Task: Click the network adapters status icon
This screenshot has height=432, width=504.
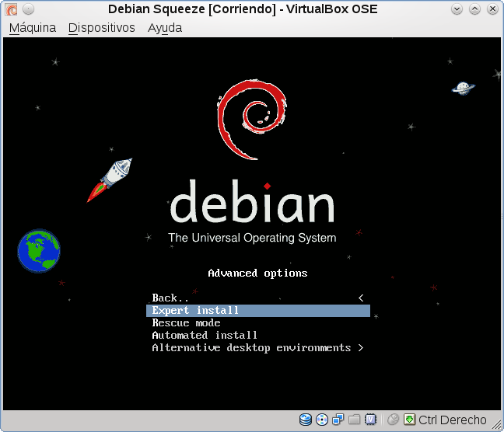Action: 338,420
